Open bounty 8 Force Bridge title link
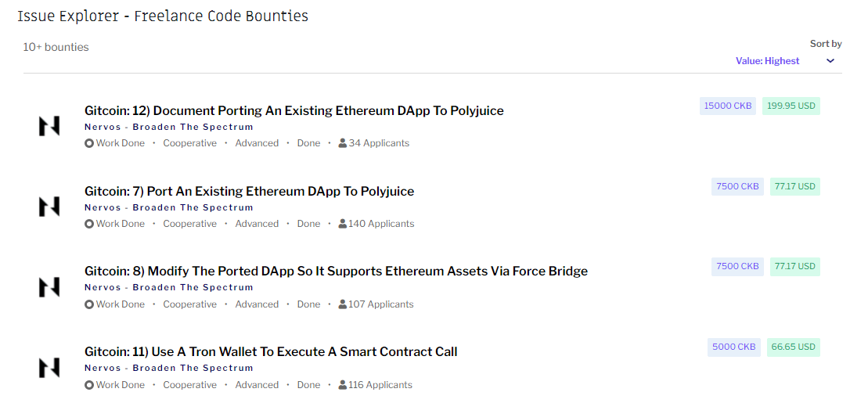The image size is (868, 403). tap(336, 271)
